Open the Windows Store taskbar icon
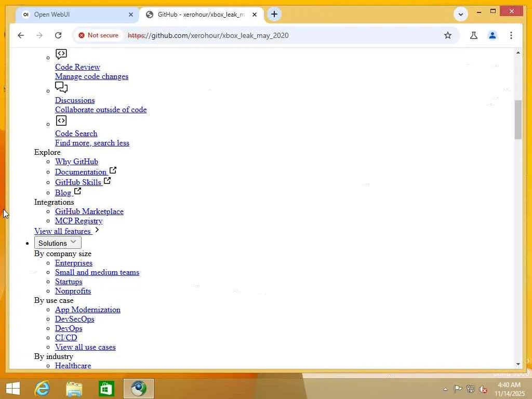Screen dimensions: 532x399 pyautogui.click(x=106, y=389)
